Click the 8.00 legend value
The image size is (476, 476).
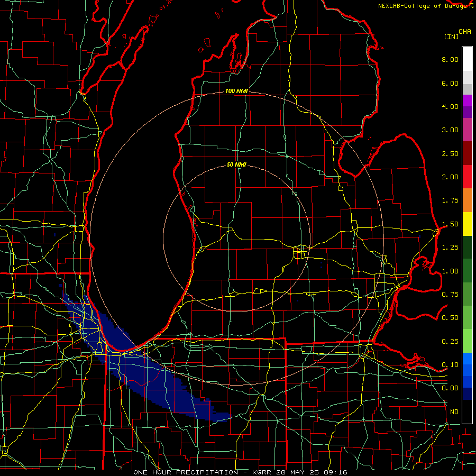(x=450, y=59)
